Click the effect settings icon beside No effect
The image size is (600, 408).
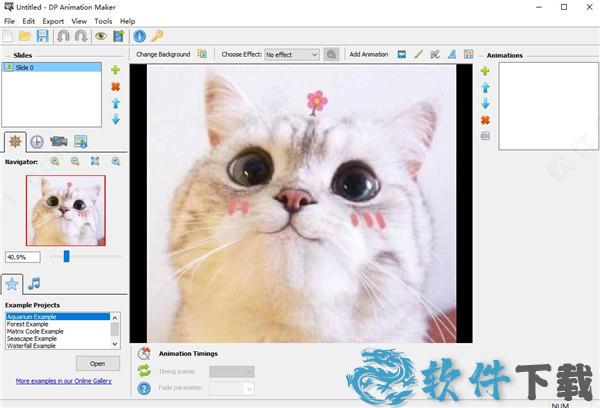331,54
